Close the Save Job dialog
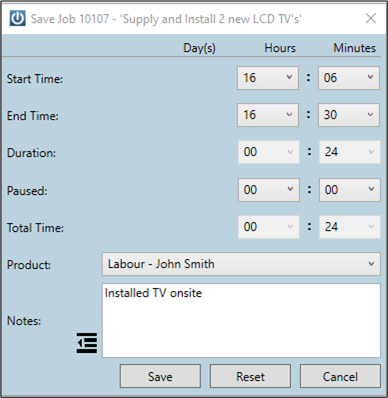 [x=371, y=18]
